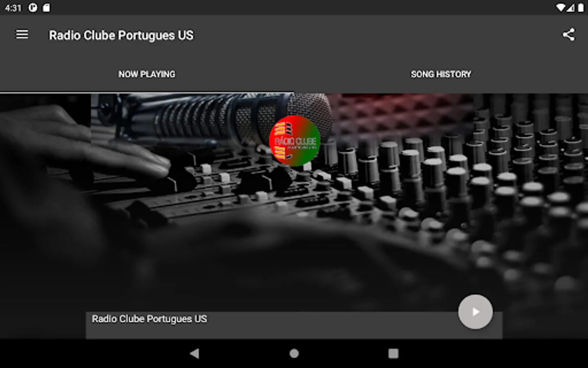Tap the battery status icon
Viewport: 588px width, 368px height.
coord(581,7)
